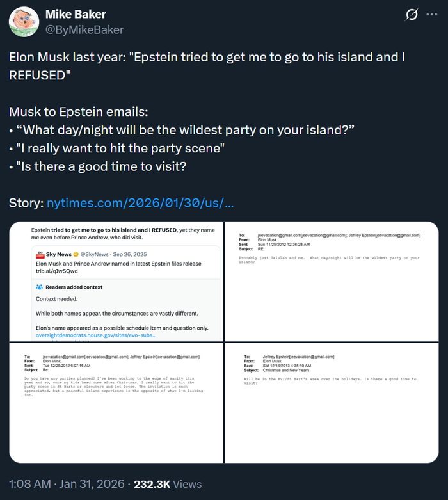Viewport: 448px width, 500px height.
Task: Open the 'Christmas and New Year's' email image
Action: pos(332,403)
